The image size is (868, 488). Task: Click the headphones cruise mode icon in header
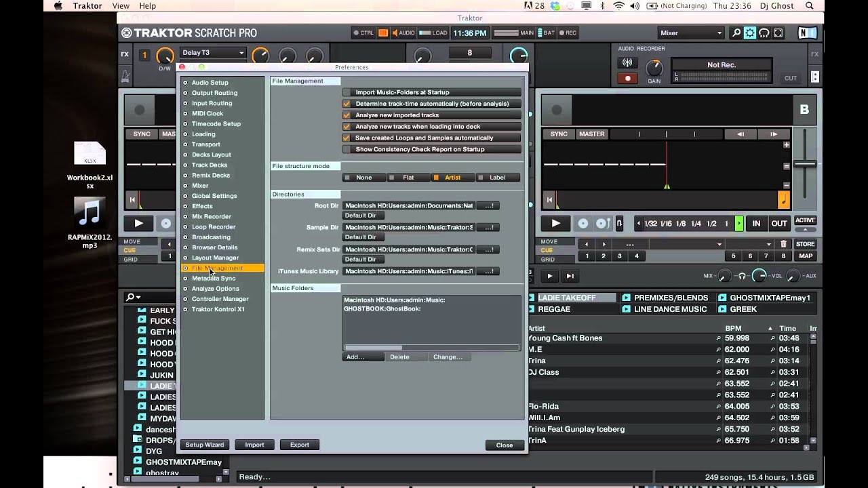pos(764,33)
